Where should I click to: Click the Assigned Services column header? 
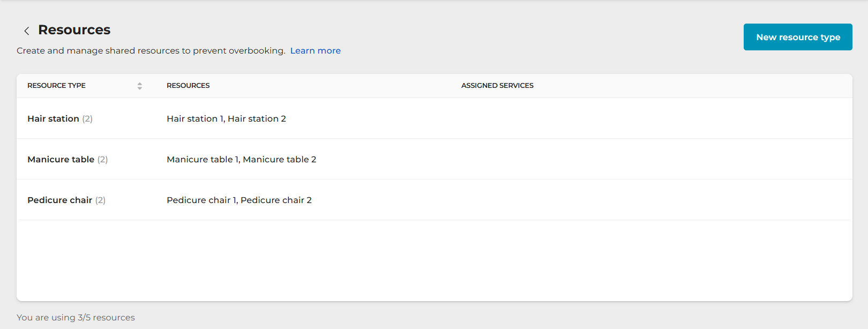pyautogui.click(x=497, y=86)
